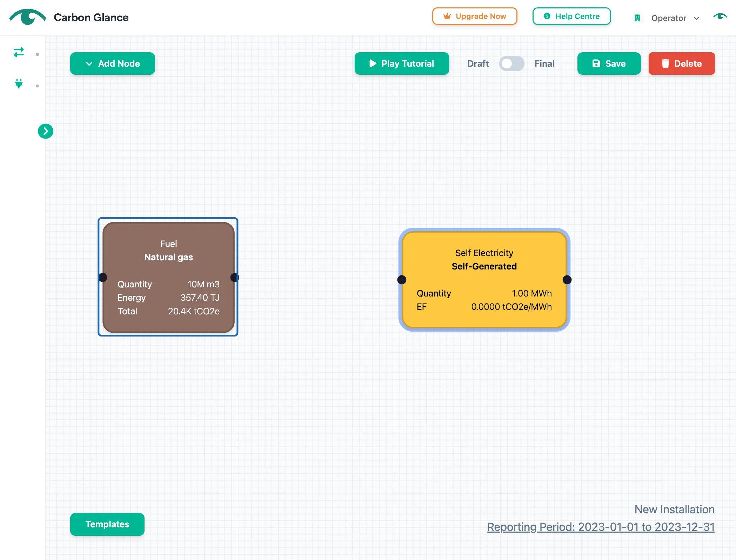Select the Self Electricity Self-Generated node
The height and width of the screenshot is (560, 736).
(484, 280)
